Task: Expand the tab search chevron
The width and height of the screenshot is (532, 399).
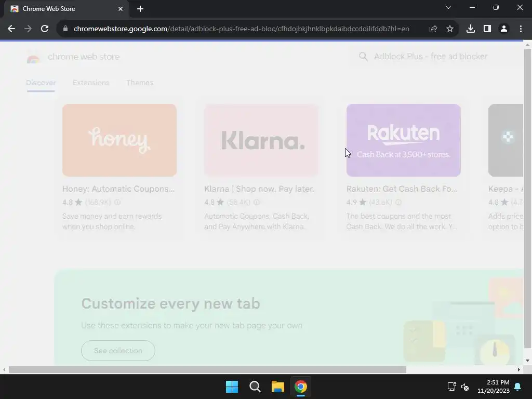Action: pos(448,7)
